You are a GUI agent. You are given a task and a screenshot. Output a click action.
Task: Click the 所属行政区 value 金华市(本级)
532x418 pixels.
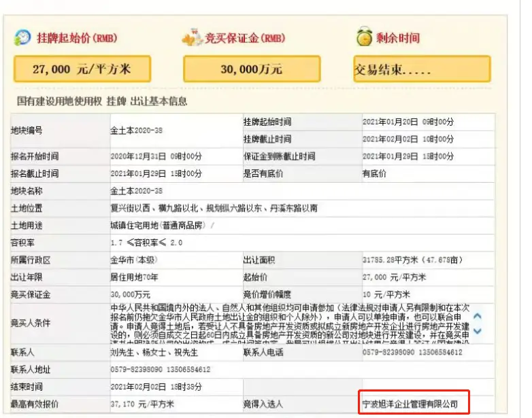[x=134, y=260]
